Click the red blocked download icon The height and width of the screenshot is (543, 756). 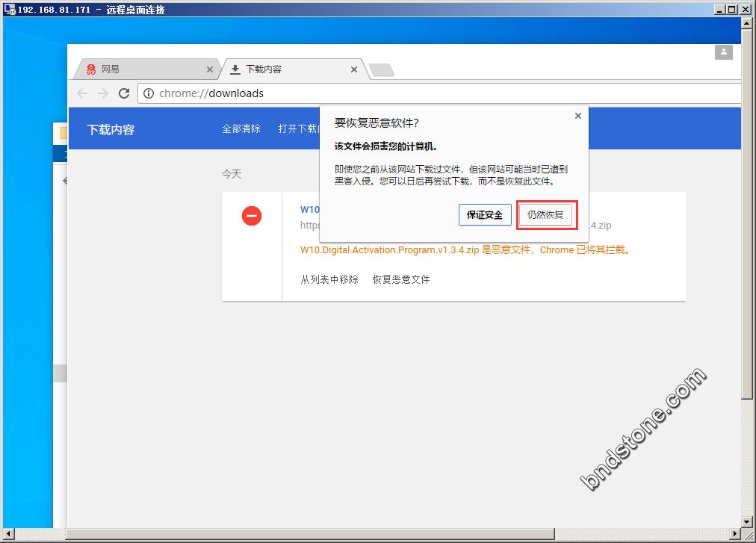[252, 217]
